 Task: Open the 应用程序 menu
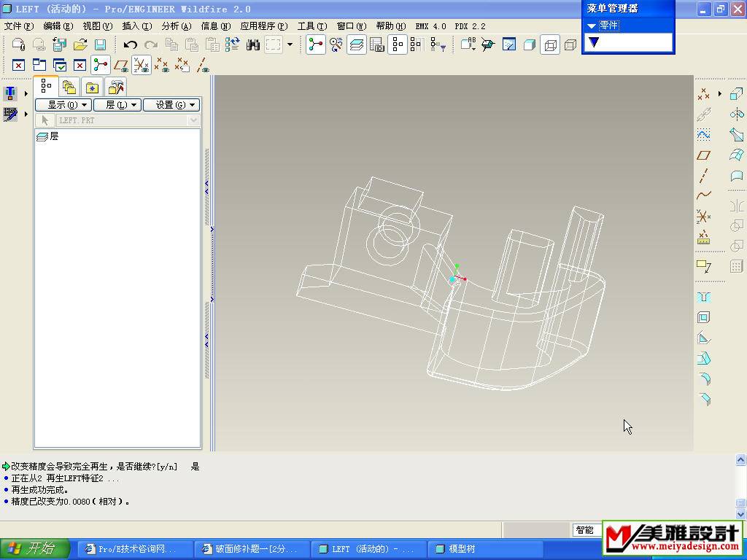tap(263, 26)
